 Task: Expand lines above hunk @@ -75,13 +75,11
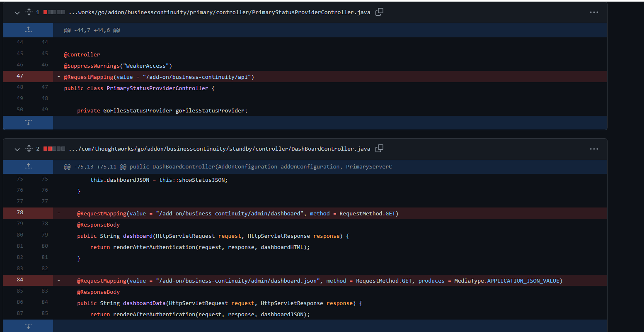tap(28, 166)
